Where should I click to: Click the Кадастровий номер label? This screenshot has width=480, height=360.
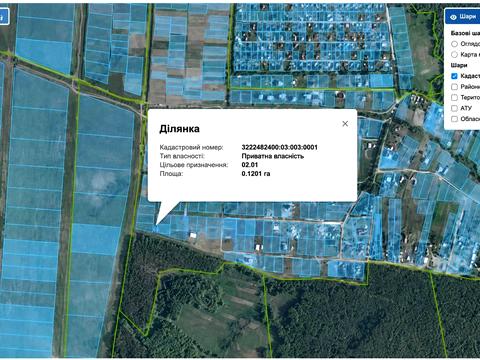coord(191,147)
